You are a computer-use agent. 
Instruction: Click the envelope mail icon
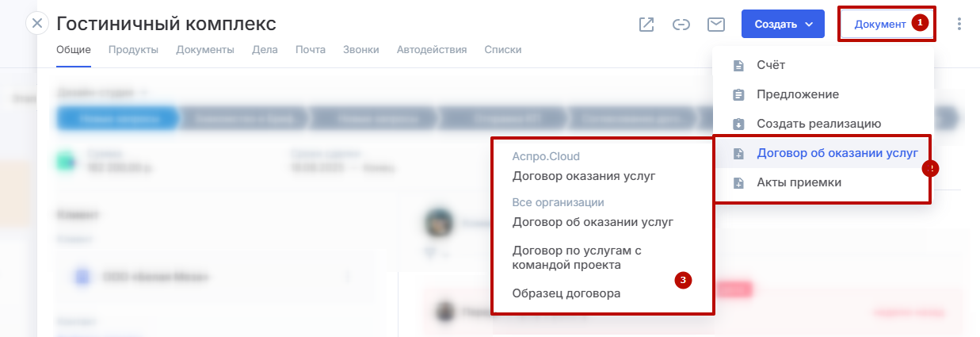click(715, 25)
